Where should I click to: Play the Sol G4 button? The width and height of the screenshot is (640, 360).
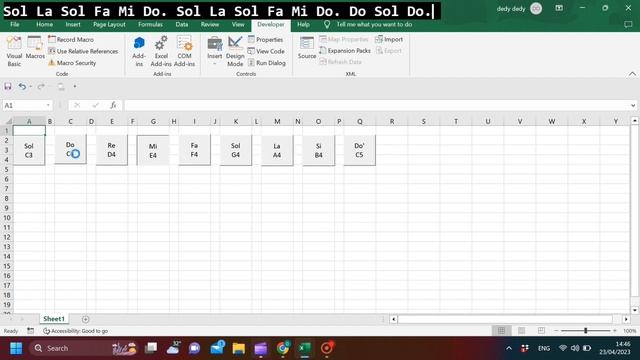(236, 150)
